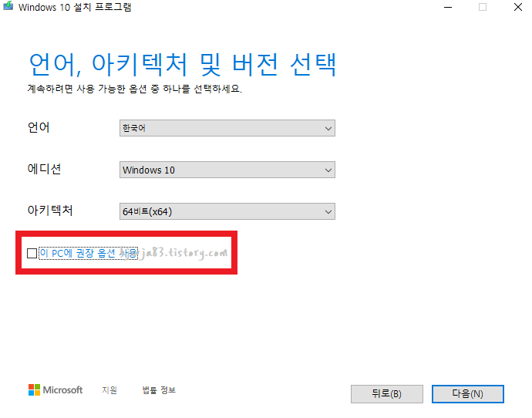The image size is (532, 418).
Task: Tick the '이 PC에 권장 옵션 사용' checkbox
Action: (32, 253)
